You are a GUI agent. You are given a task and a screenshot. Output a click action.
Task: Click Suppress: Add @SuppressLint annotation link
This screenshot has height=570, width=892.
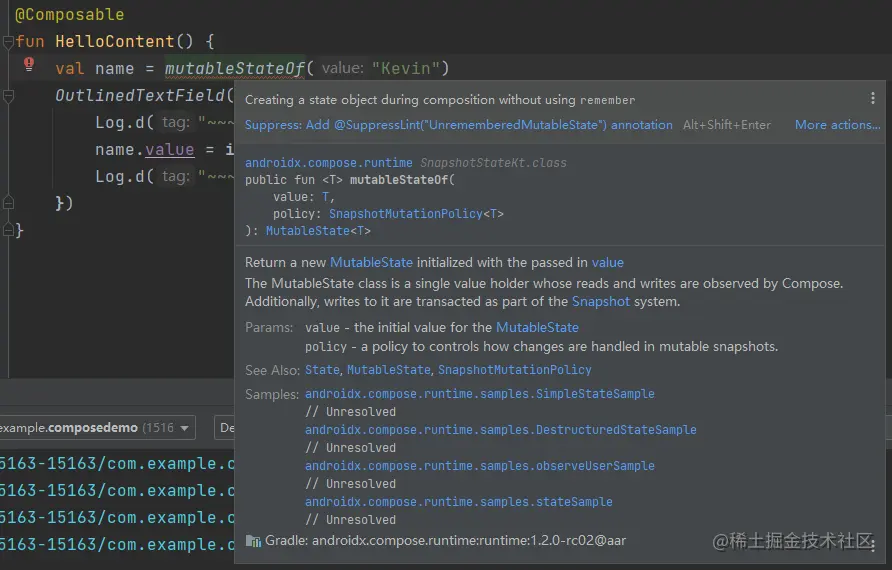pos(459,125)
